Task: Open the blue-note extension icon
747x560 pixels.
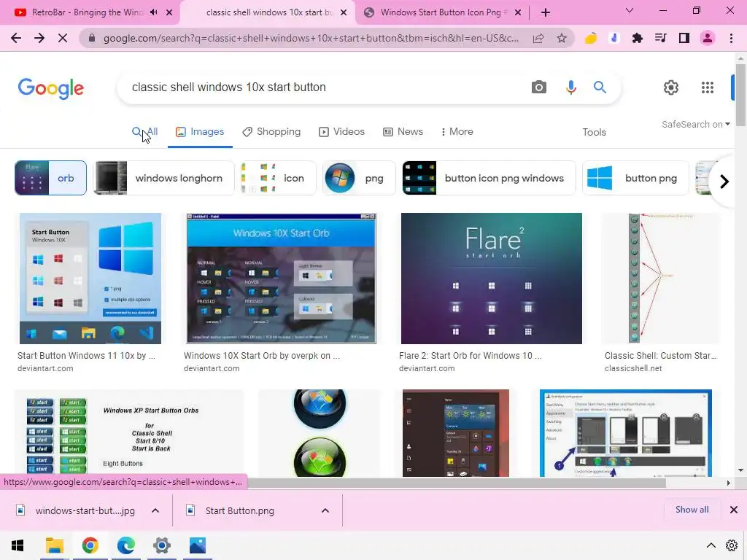Action: (614, 38)
